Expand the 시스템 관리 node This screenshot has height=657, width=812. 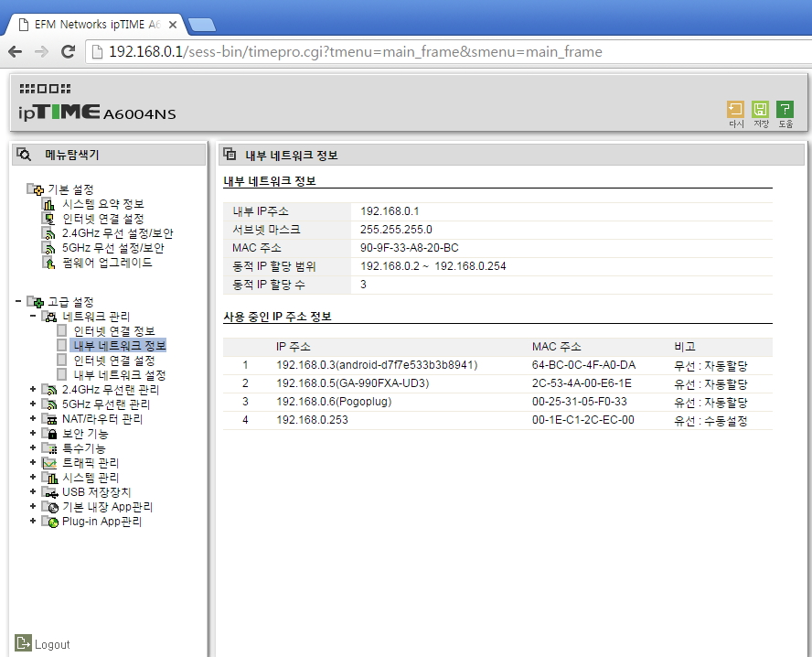[x=33, y=477]
